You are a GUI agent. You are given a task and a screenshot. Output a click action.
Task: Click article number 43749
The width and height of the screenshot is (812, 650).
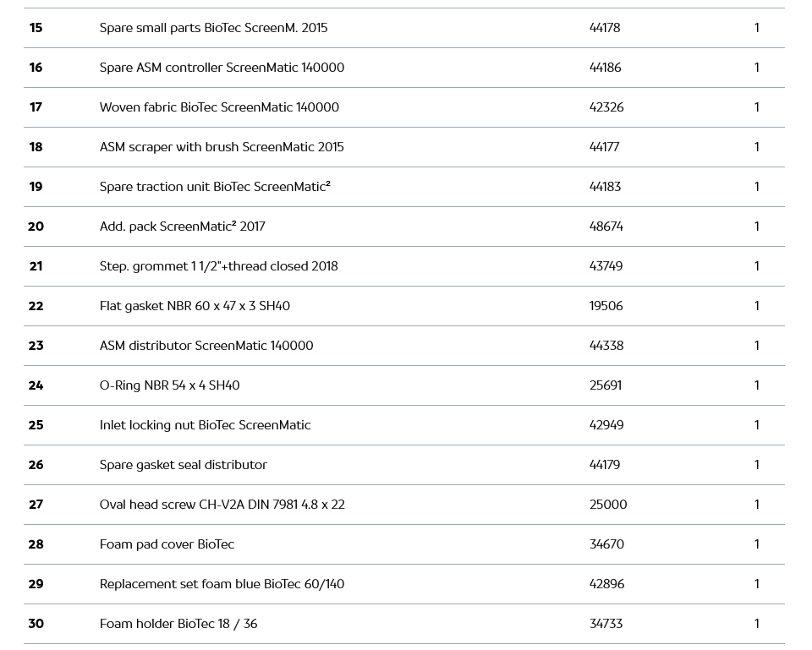pos(606,266)
